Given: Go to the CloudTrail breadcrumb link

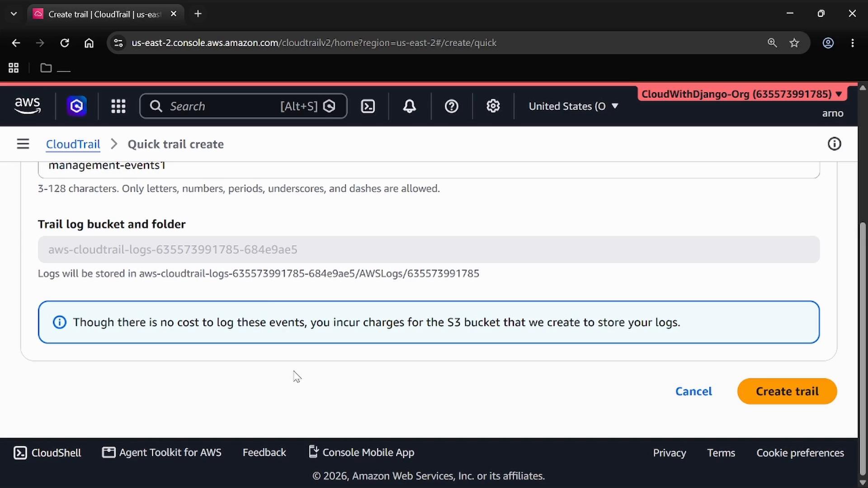Looking at the screenshot, I should [73, 144].
